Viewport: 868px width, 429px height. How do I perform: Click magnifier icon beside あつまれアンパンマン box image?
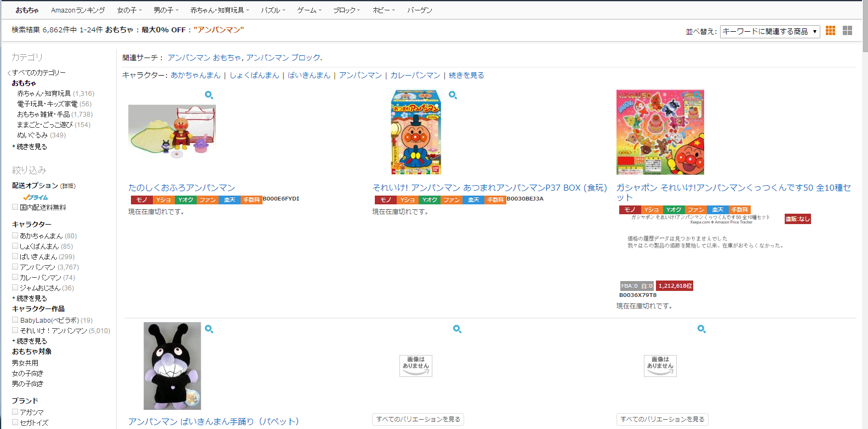[x=453, y=95]
